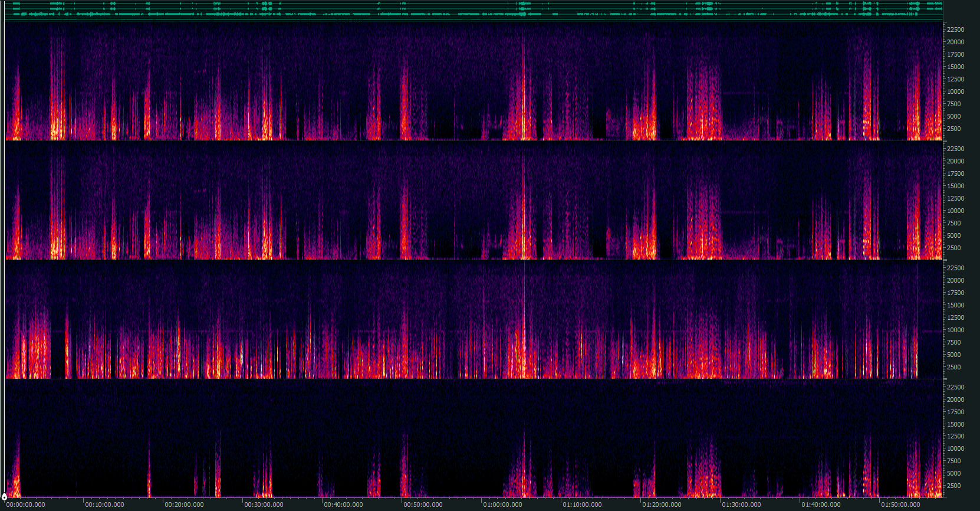980x511 pixels.
Task: Click the 7500 frequency label of third channel
Action: pyautogui.click(x=953, y=342)
